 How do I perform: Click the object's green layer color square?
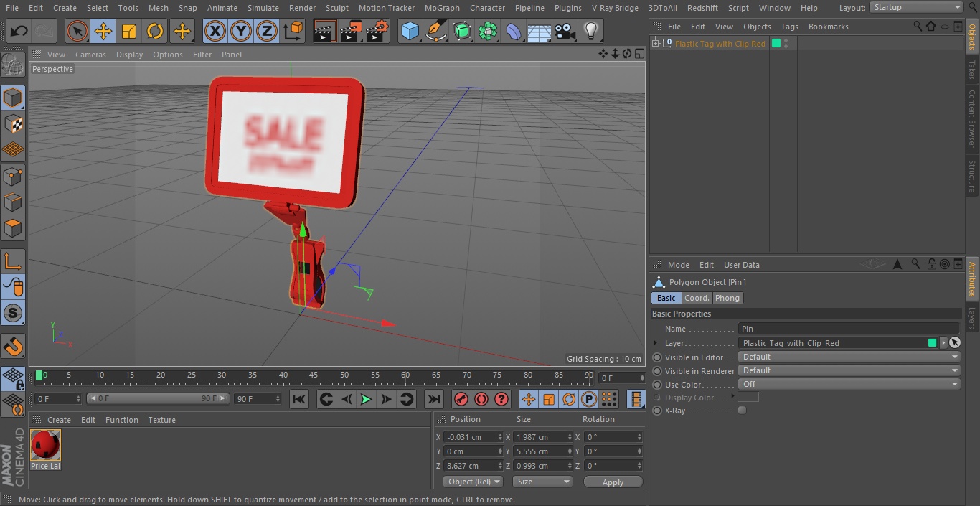point(776,44)
